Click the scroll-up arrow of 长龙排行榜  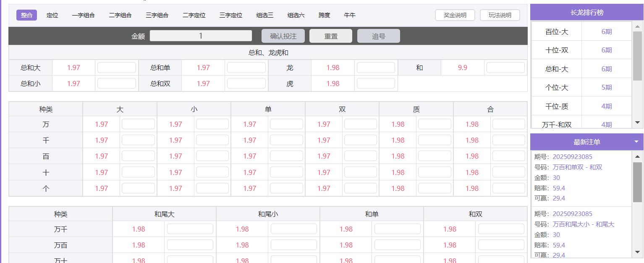(637, 27)
